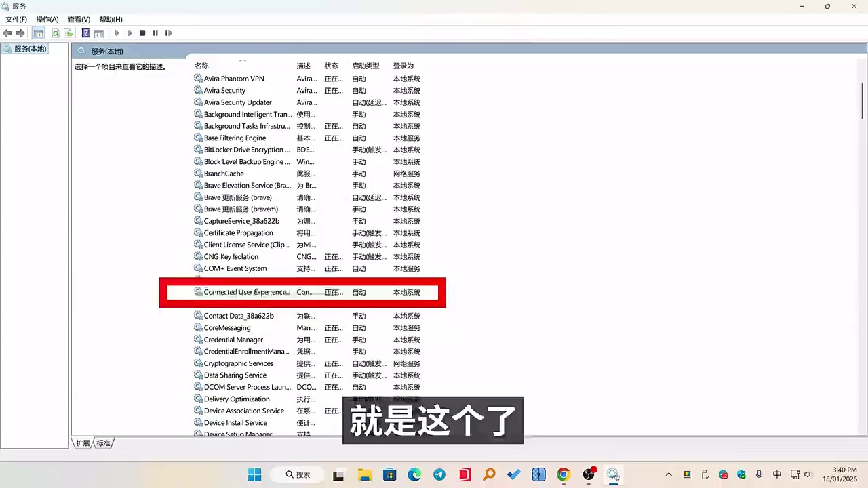Open the 操作(A) menu
Viewport: 868px width, 488px height.
coord(47,20)
